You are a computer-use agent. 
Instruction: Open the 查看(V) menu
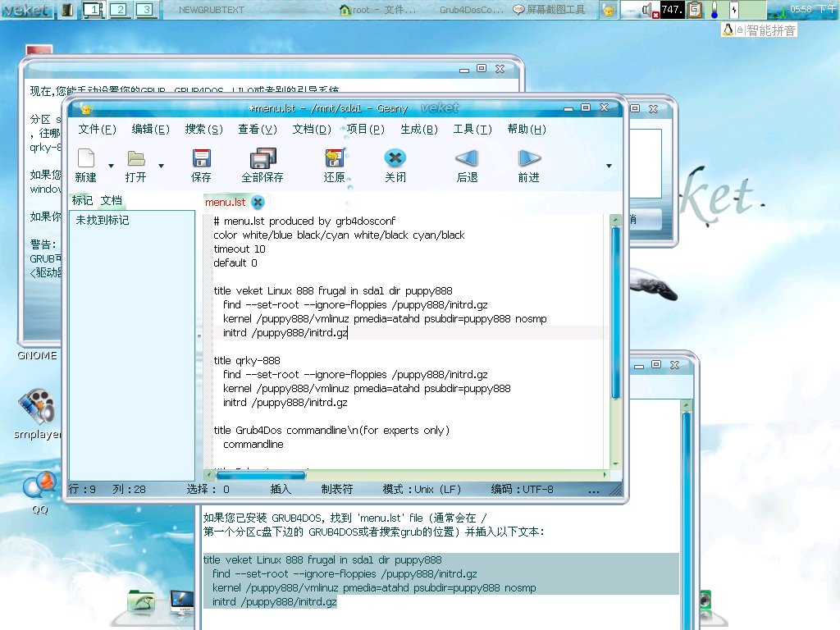258,129
